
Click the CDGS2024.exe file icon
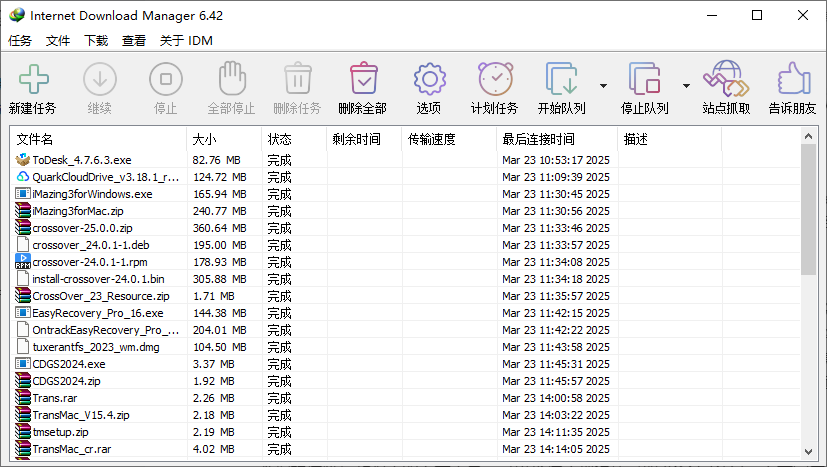pos(23,364)
